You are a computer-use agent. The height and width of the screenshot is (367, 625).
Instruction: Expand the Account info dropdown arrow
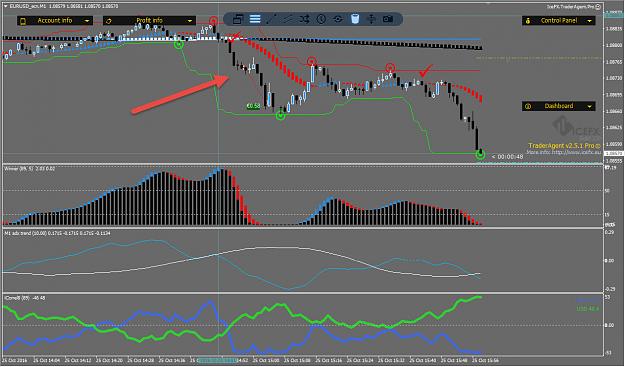point(87,21)
